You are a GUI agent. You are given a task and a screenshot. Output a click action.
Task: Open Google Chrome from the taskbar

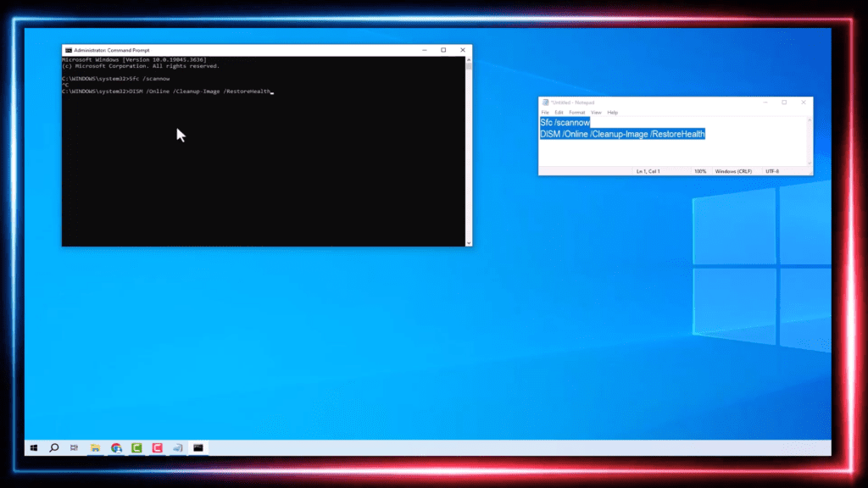pos(116,447)
